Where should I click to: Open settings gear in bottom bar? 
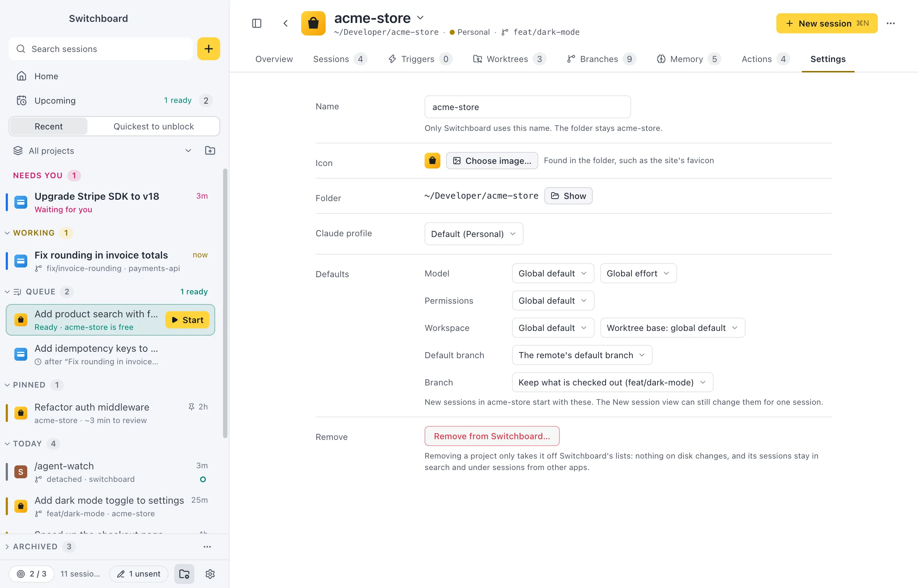[210, 574]
